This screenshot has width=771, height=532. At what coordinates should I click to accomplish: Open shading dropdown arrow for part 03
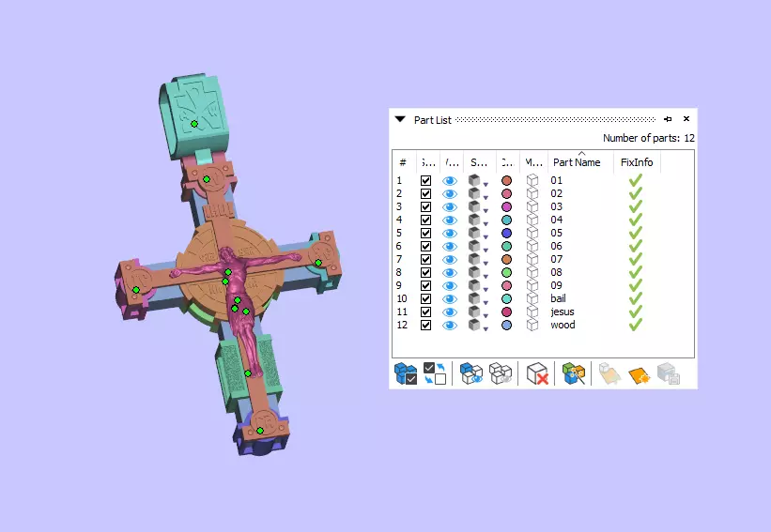(486, 211)
